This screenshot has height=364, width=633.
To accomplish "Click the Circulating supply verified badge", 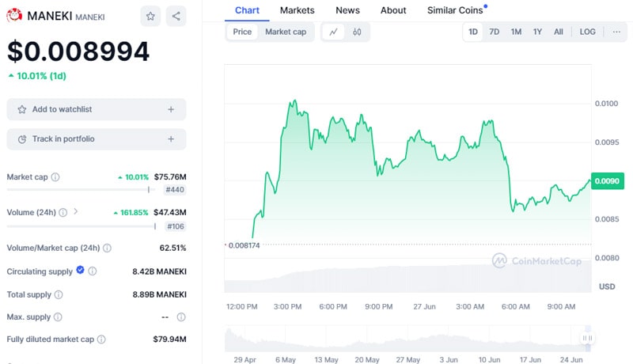I will point(81,270).
